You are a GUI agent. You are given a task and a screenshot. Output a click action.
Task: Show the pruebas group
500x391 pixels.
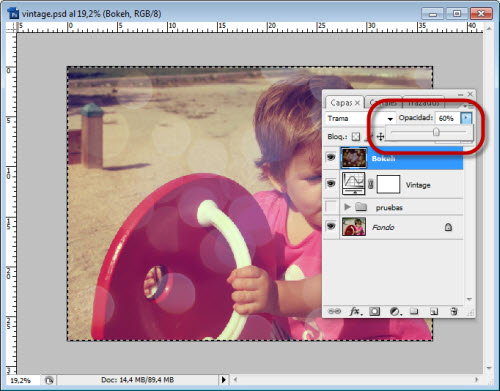point(331,207)
